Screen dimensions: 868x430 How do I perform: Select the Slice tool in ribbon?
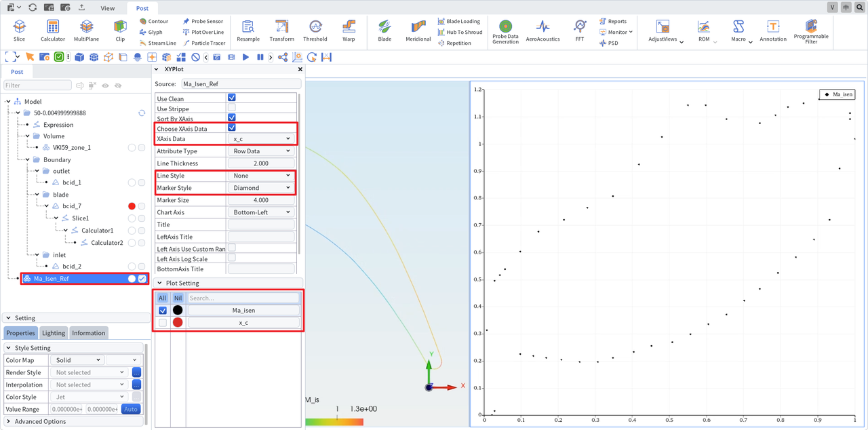click(19, 31)
